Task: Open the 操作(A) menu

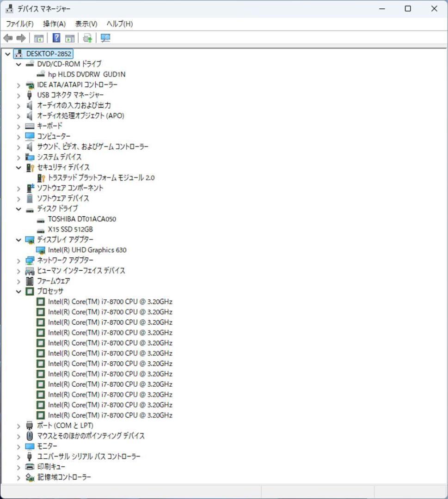Action: coord(54,24)
